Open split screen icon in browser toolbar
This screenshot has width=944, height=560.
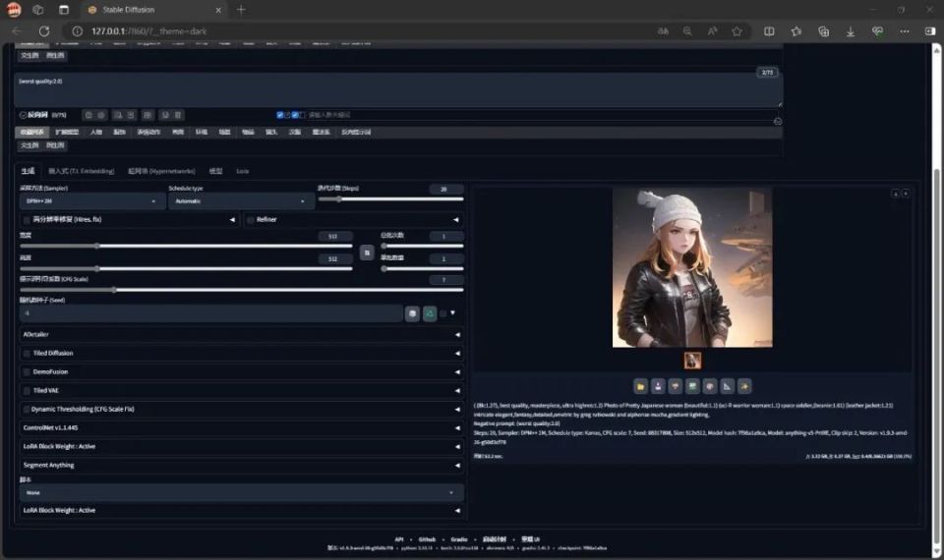point(769,31)
